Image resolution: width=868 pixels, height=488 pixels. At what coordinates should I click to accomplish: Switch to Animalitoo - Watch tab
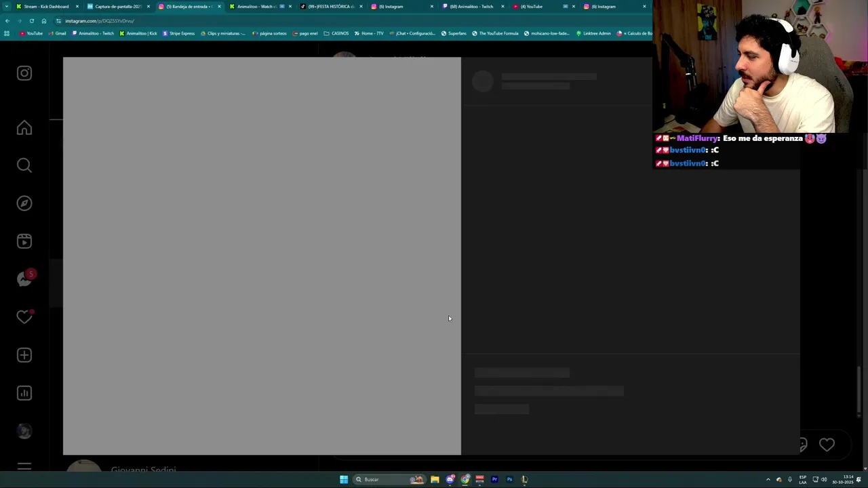261,6
